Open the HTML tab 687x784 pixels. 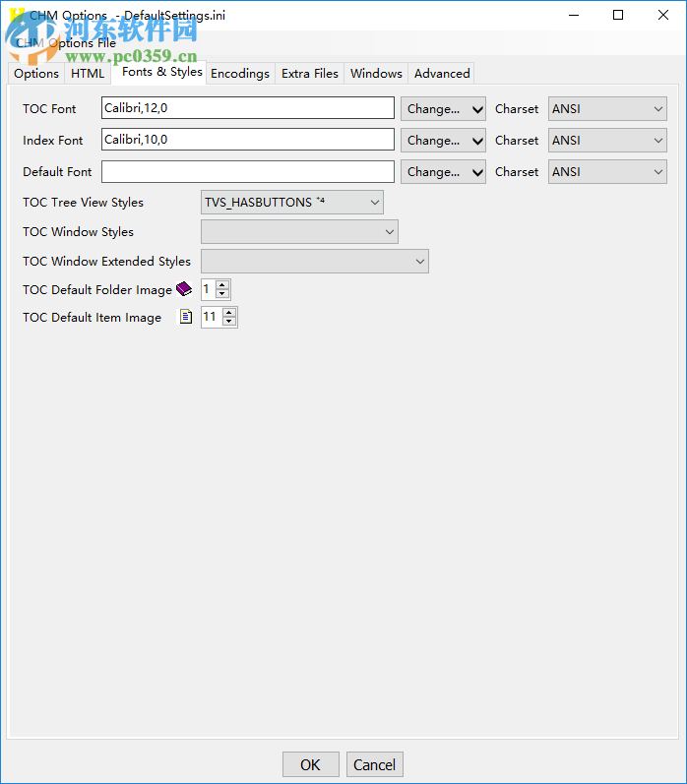(88, 74)
